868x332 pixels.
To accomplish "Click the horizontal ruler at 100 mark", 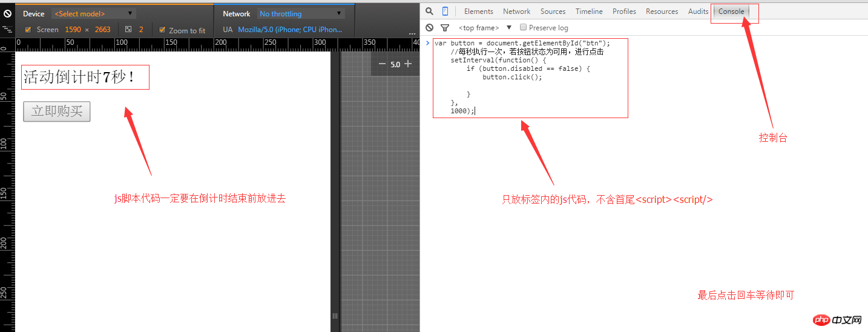I will coord(121,44).
